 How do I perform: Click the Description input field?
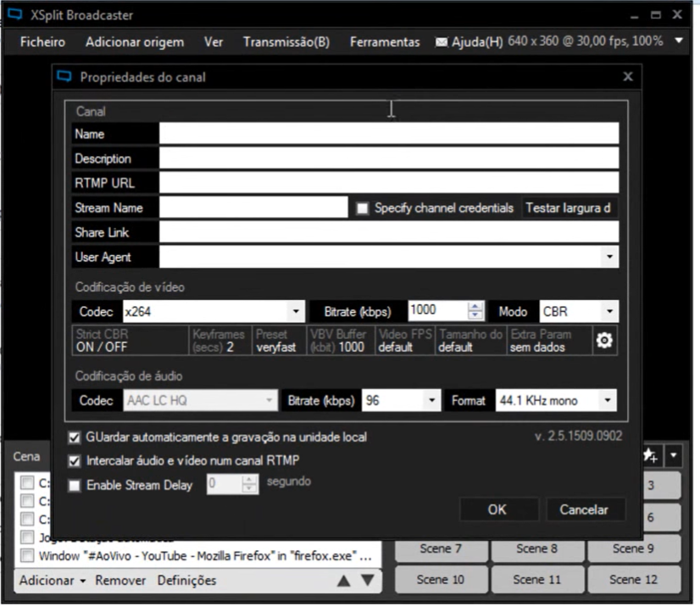389,158
